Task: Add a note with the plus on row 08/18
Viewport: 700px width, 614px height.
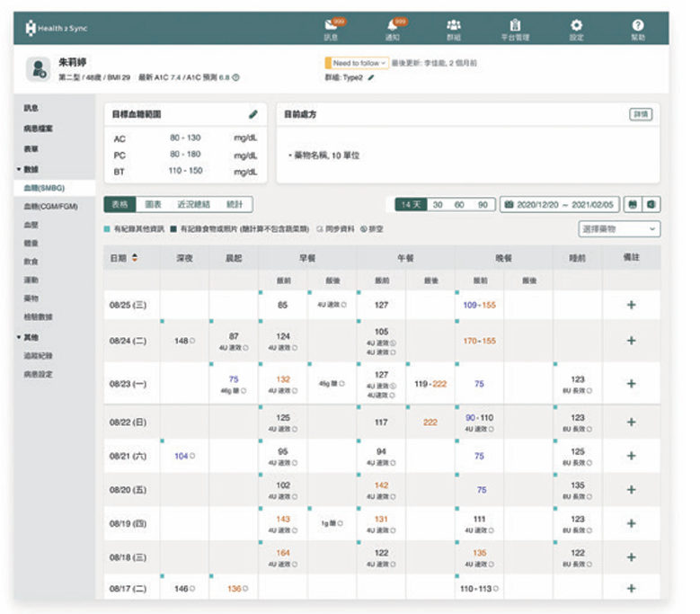Action: [x=631, y=557]
